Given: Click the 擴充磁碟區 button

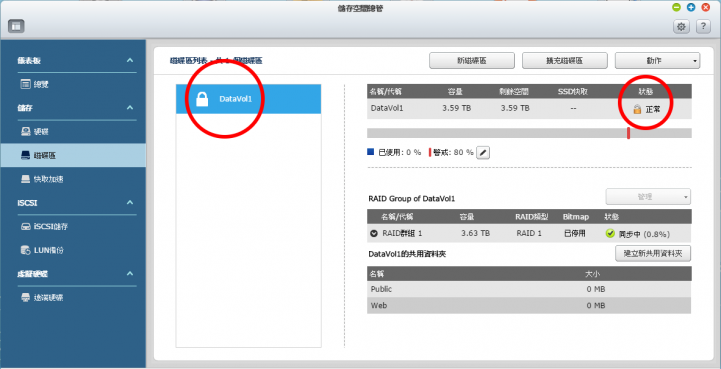Looking at the screenshot, I should pos(565,61).
